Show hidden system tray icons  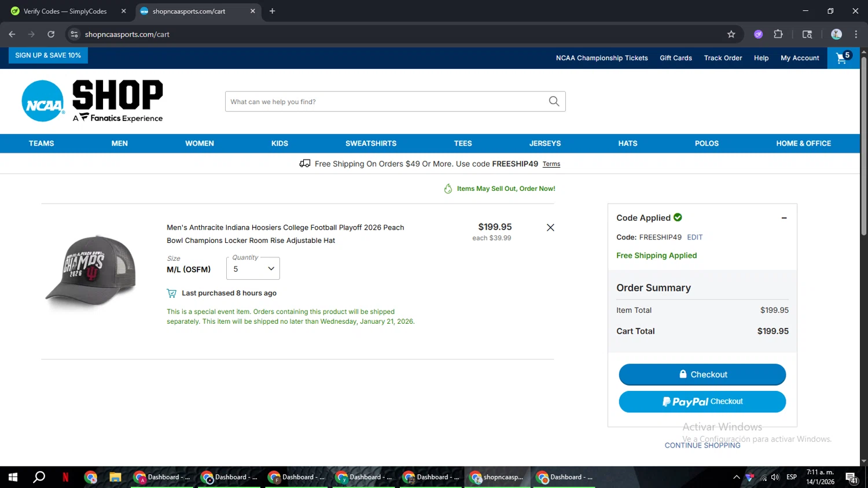coord(737,477)
